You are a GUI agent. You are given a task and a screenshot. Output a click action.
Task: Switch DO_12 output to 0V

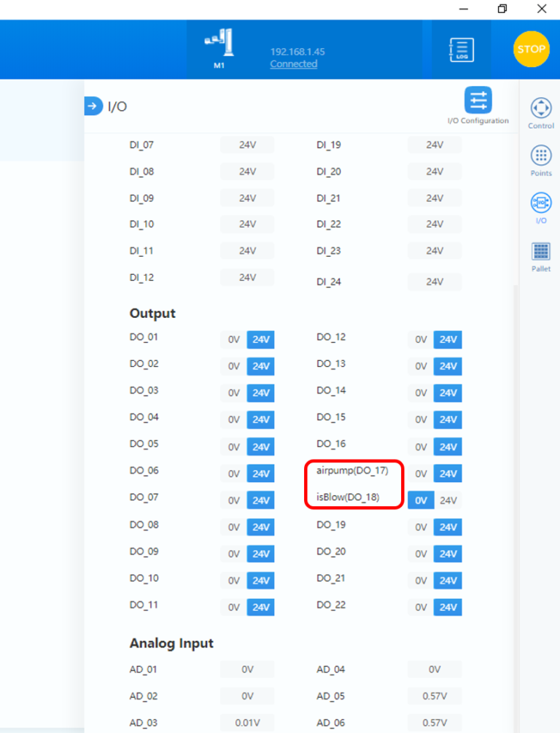(x=421, y=341)
